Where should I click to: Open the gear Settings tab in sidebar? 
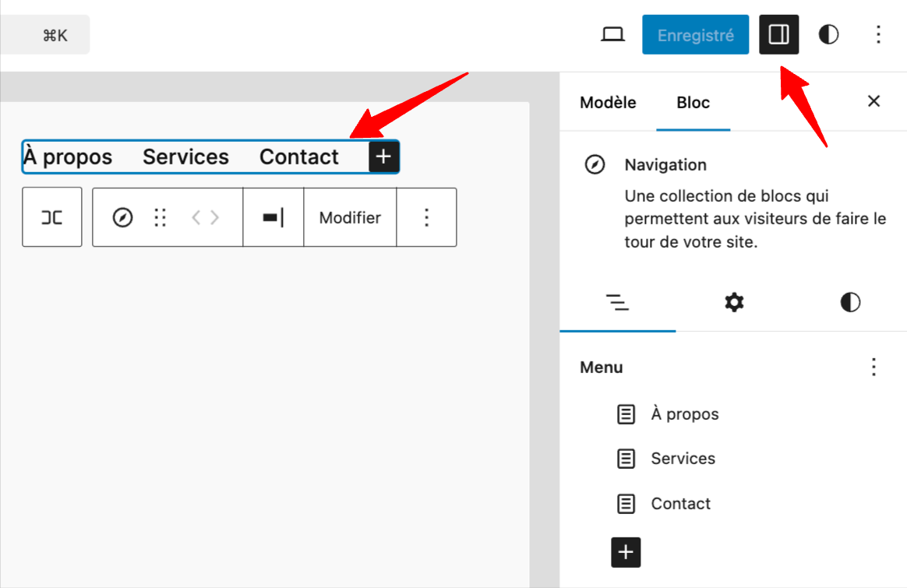point(733,304)
